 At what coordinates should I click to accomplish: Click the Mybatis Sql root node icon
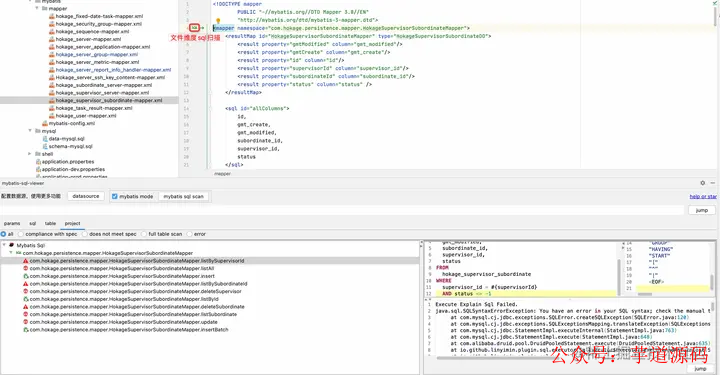[11, 245]
